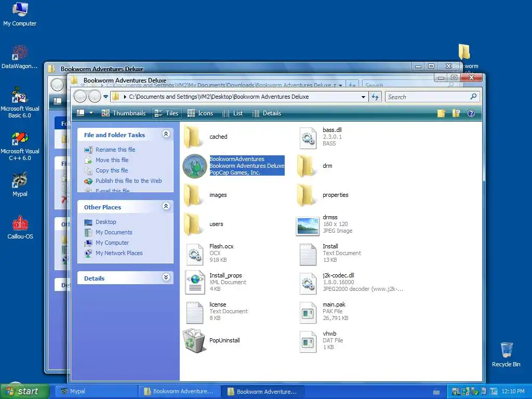Expand the Details panel
The image size is (532, 399).
click(x=166, y=277)
